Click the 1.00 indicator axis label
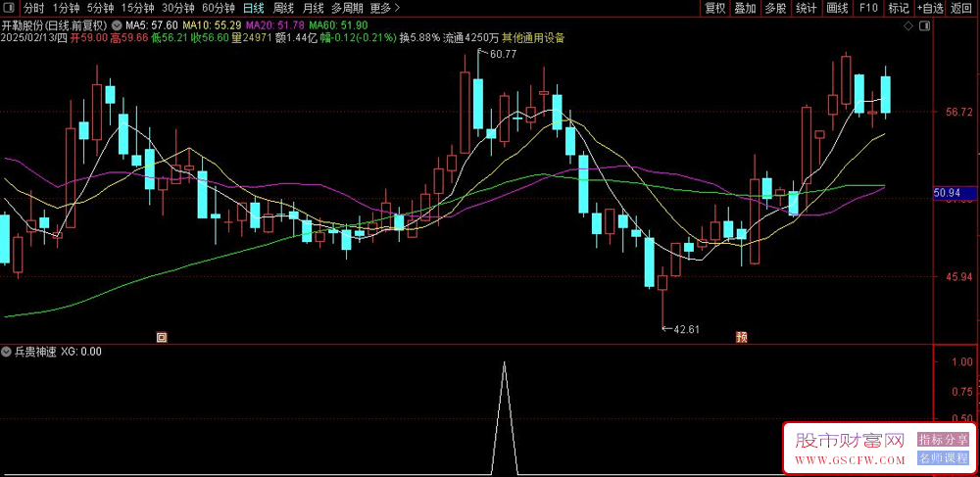 [962, 362]
